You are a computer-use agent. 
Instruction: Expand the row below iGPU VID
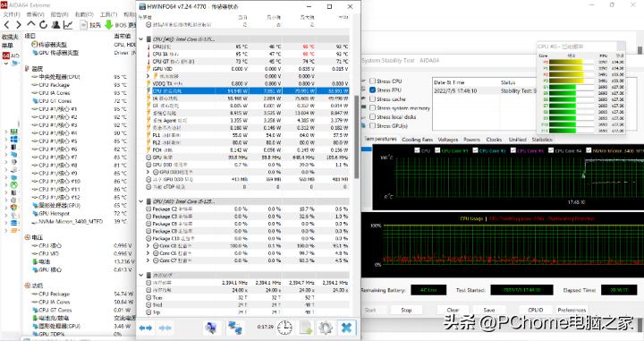tap(148, 76)
